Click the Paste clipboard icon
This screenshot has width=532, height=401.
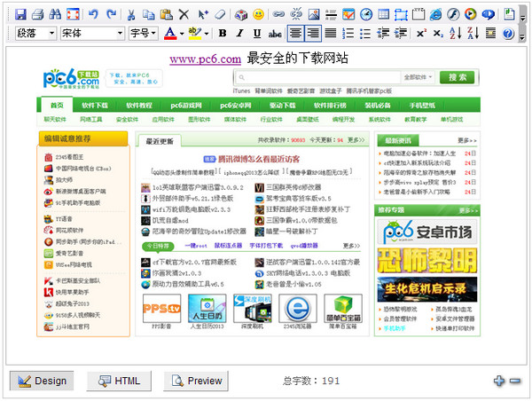tap(167, 14)
